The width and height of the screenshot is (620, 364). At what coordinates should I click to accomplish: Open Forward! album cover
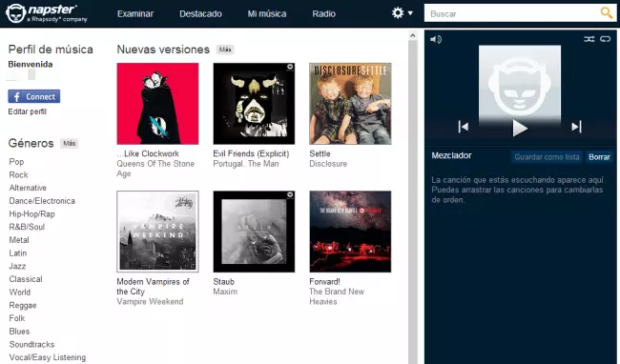pos(350,232)
